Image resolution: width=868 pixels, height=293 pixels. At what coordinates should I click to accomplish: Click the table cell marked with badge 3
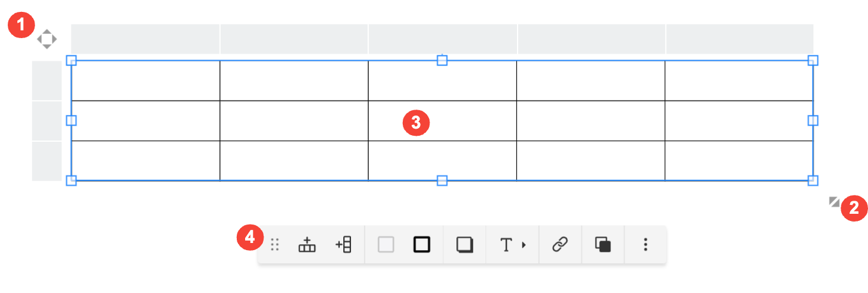(x=442, y=121)
